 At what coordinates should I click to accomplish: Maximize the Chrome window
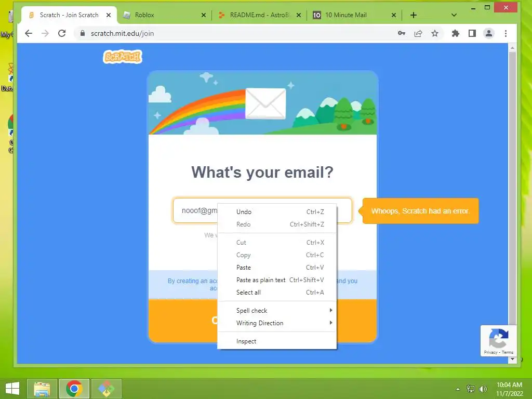pyautogui.click(x=487, y=7)
